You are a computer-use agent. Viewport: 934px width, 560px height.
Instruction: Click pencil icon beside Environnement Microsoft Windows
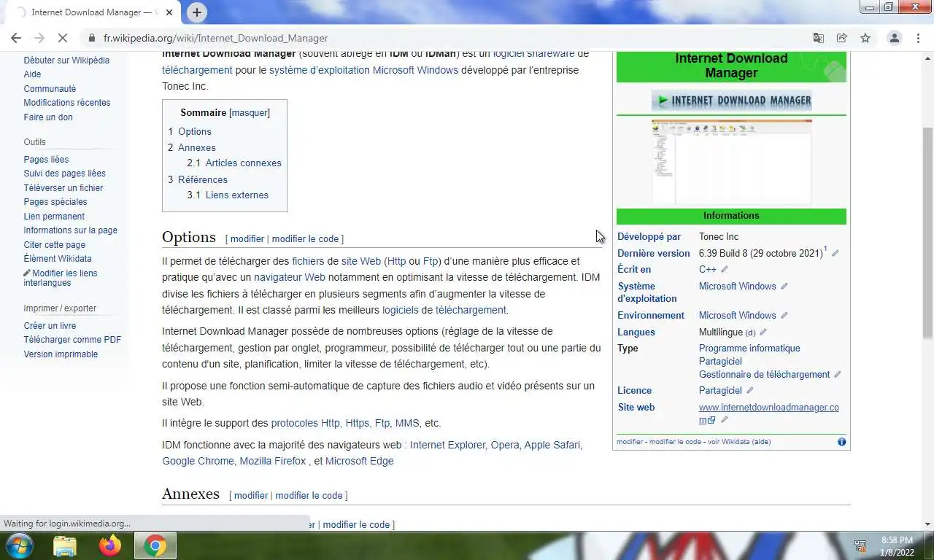click(784, 316)
